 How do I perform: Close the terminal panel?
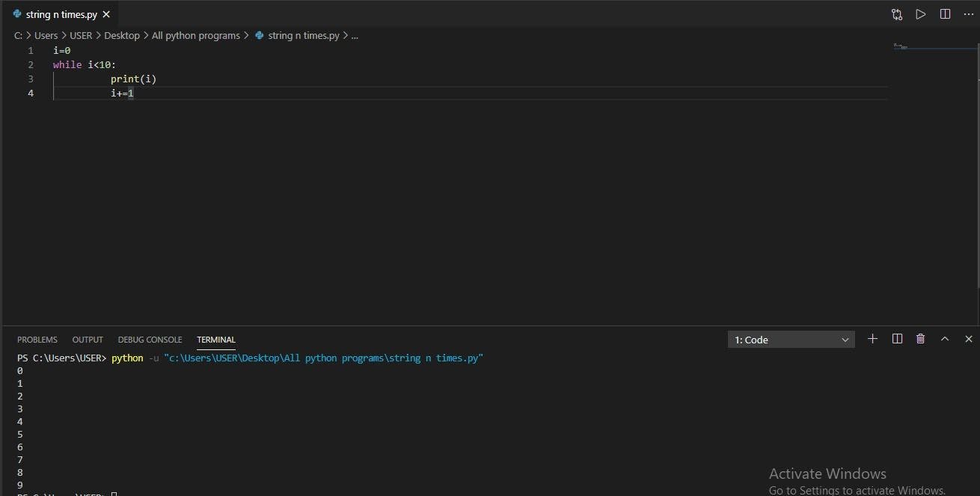pos(969,339)
